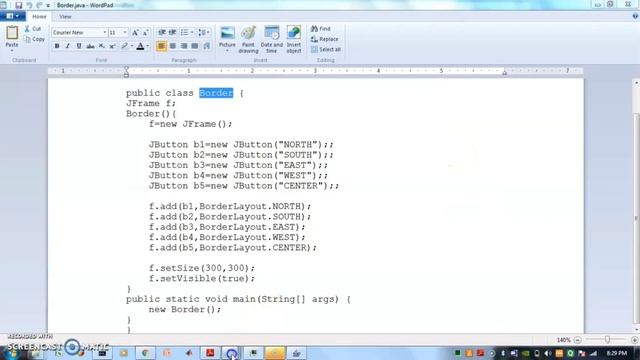Save the document from quick access toolbar
Viewport: 640px width, 360px height.
tap(19, 5)
